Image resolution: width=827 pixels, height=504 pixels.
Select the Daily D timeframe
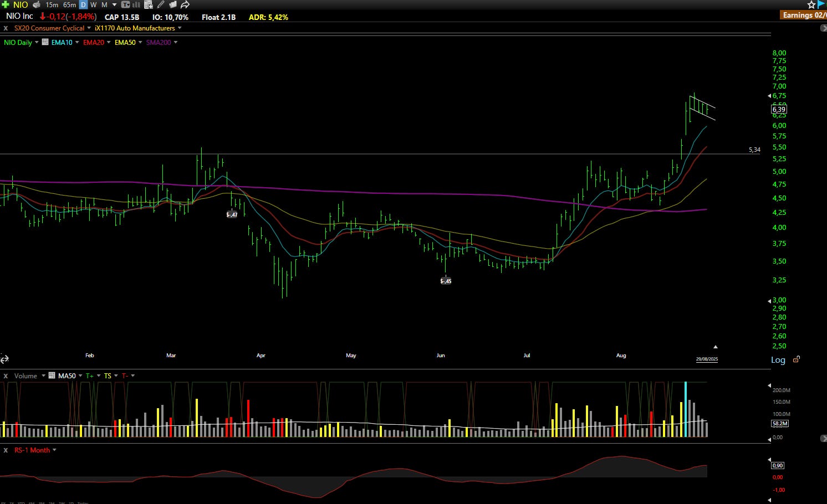[84, 4]
